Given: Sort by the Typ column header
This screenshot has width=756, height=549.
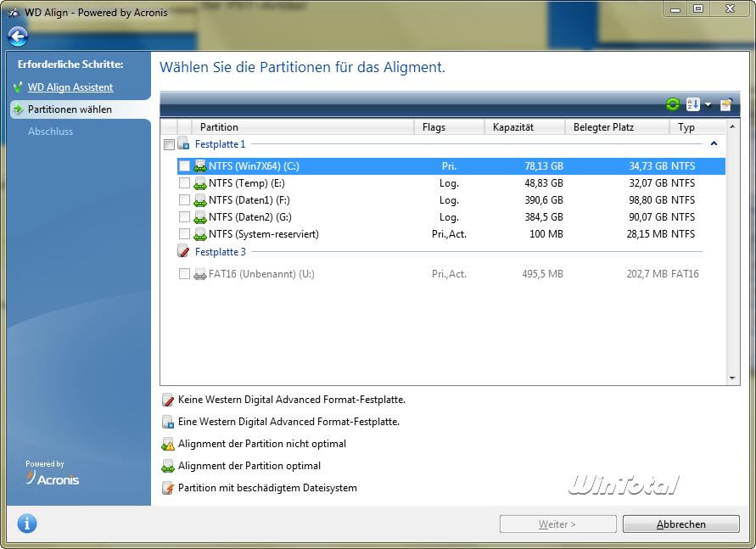Looking at the screenshot, I should [697, 127].
